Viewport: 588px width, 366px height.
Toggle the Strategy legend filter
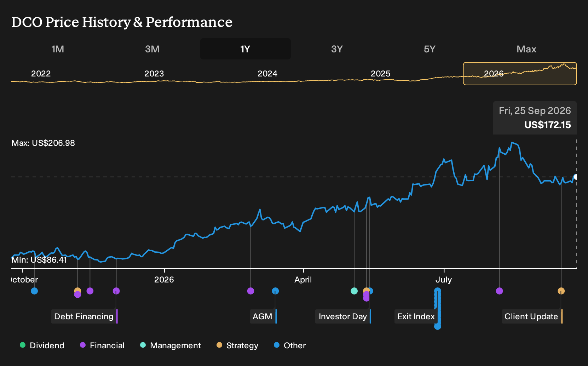(x=237, y=345)
